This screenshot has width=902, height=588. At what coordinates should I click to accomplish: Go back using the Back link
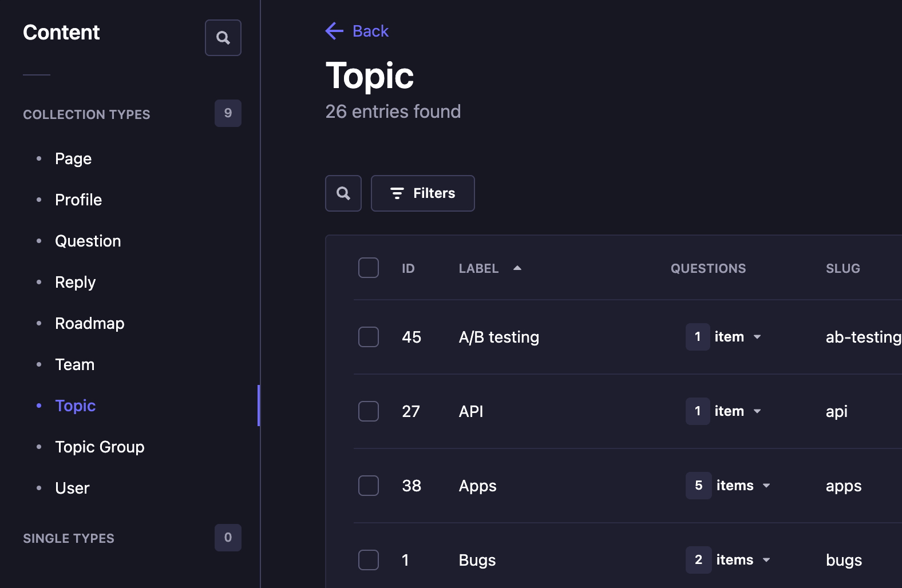point(370,31)
